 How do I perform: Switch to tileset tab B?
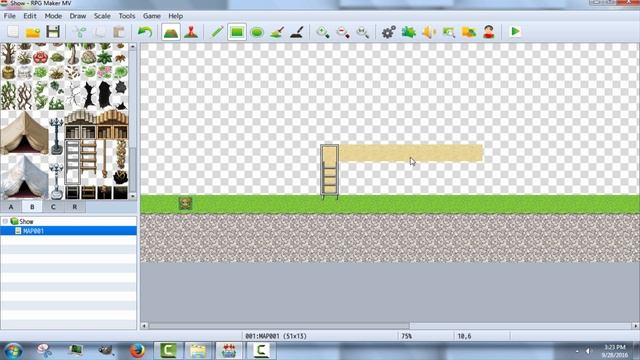[x=32, y=207]
